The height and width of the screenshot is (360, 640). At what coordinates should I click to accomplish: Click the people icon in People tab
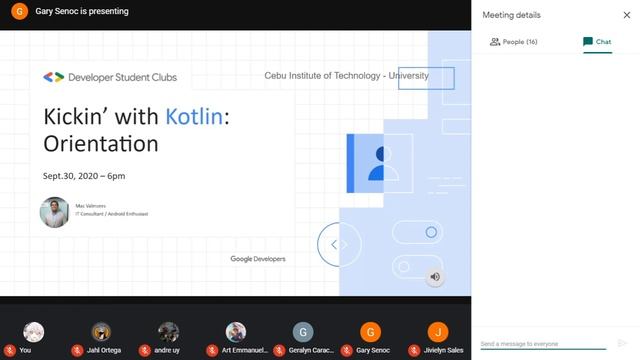495,42
